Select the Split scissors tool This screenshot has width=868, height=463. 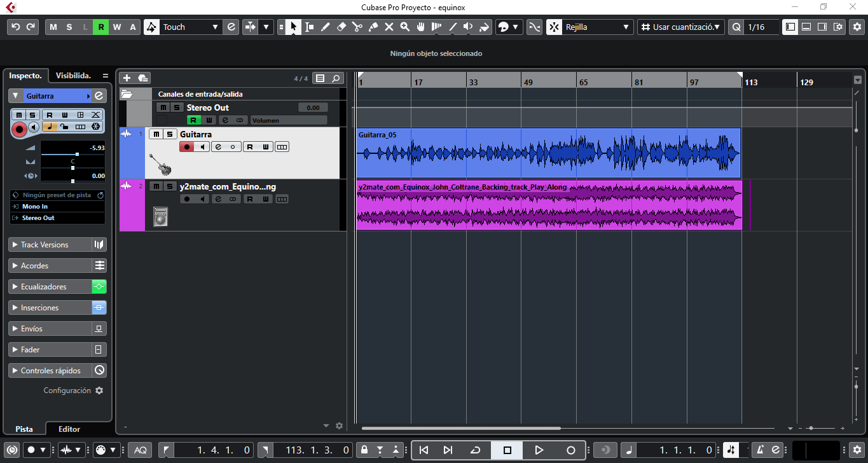357,27
